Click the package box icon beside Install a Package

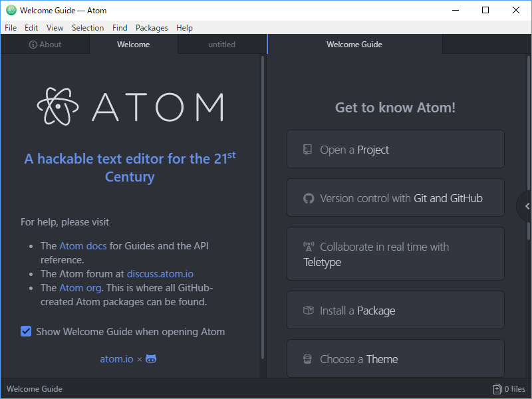[x=307, y=310]
